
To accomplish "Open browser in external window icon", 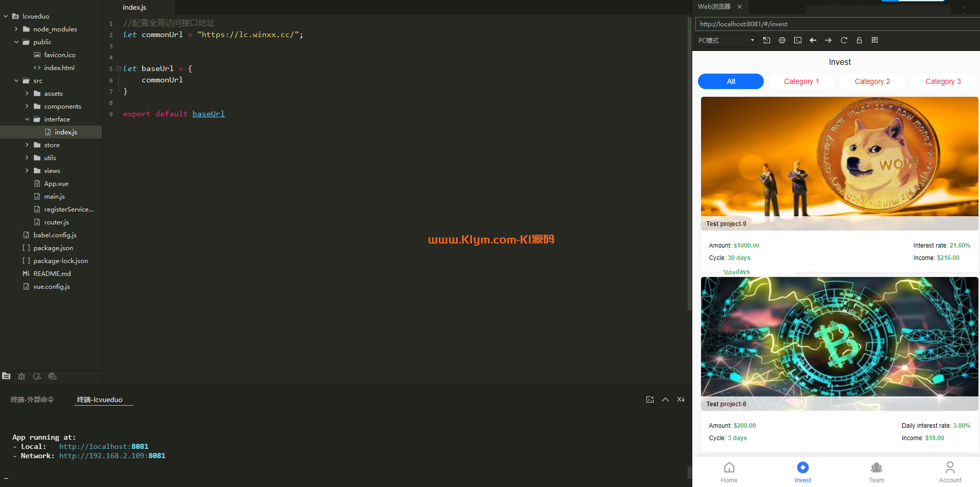I will pos(766,40).
